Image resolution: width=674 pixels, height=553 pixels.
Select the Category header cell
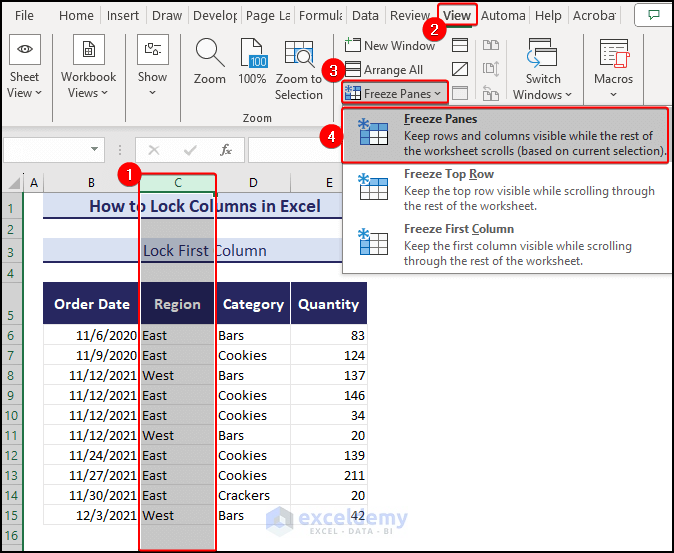coord(253,303)
